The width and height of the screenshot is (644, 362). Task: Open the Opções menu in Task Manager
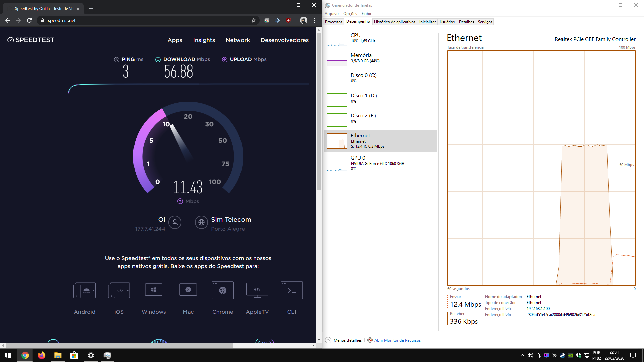pos(350,14)
